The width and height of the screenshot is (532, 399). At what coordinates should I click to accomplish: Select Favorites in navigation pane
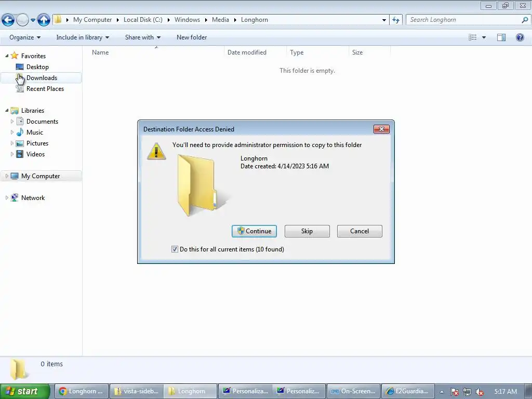tap(33, 56)
